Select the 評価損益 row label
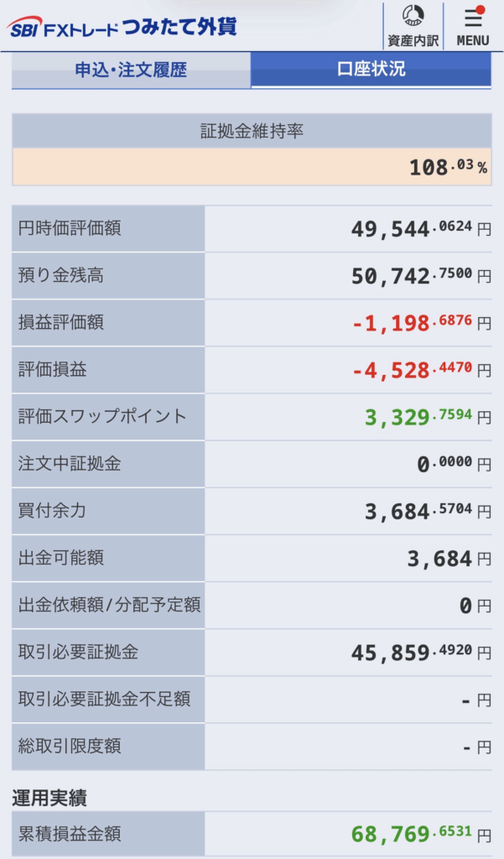 108,370
